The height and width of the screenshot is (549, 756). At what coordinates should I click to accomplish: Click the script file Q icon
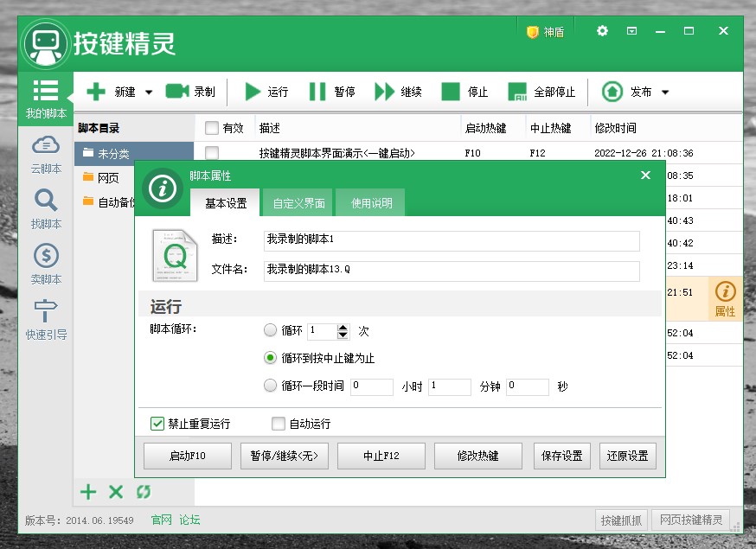(175, 255)
